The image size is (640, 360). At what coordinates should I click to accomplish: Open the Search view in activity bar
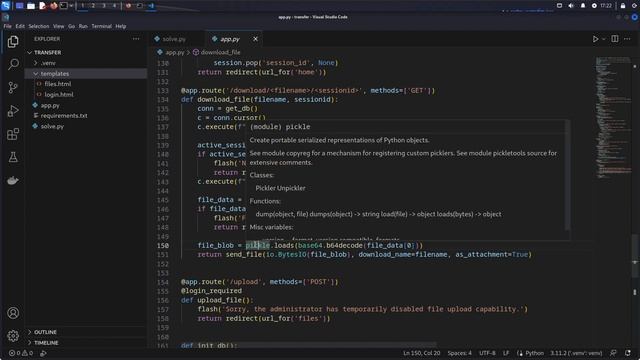(13, 64)
